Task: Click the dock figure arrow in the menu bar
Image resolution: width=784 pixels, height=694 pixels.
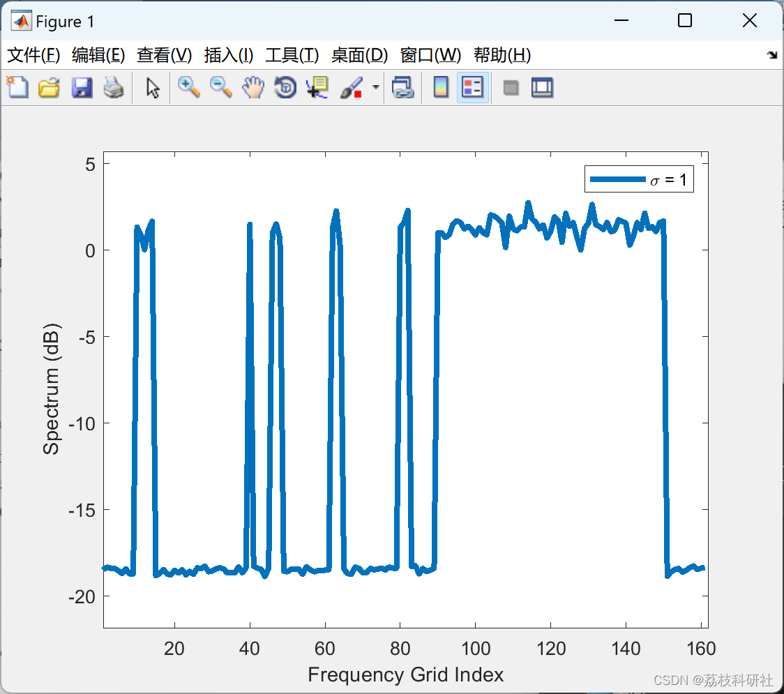Action: coord(772,55)
